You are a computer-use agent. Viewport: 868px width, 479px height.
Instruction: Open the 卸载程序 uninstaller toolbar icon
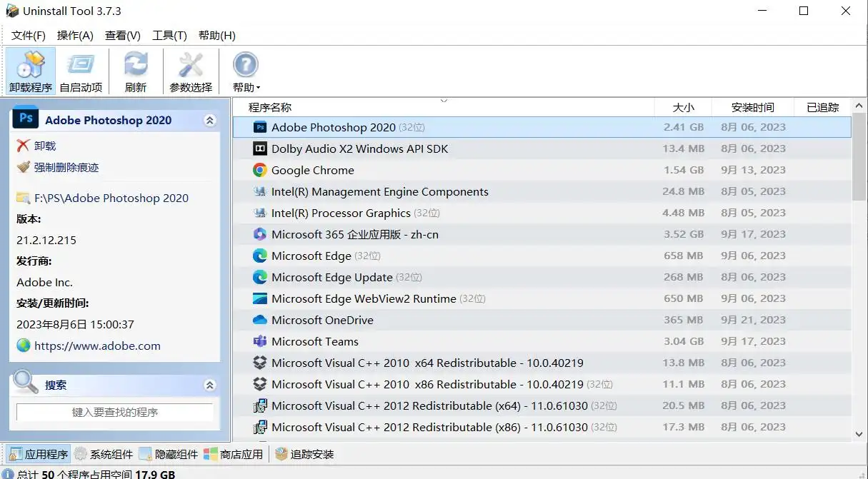click(31, 72)
